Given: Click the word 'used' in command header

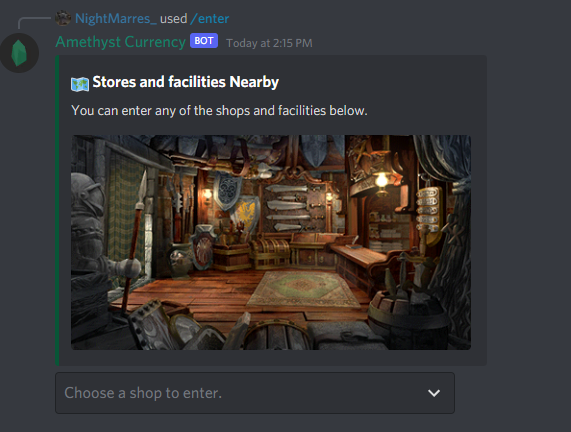Looking at the screenshot, I should [x=174, y=19].
